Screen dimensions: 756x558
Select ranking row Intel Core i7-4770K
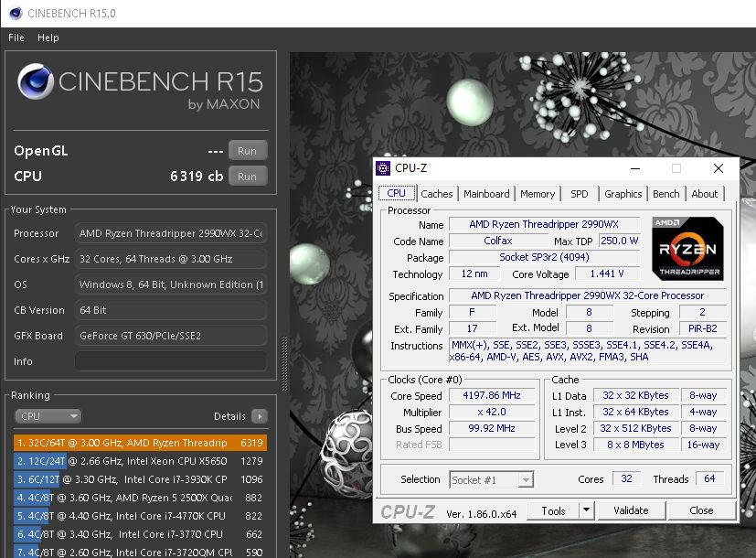140,516
